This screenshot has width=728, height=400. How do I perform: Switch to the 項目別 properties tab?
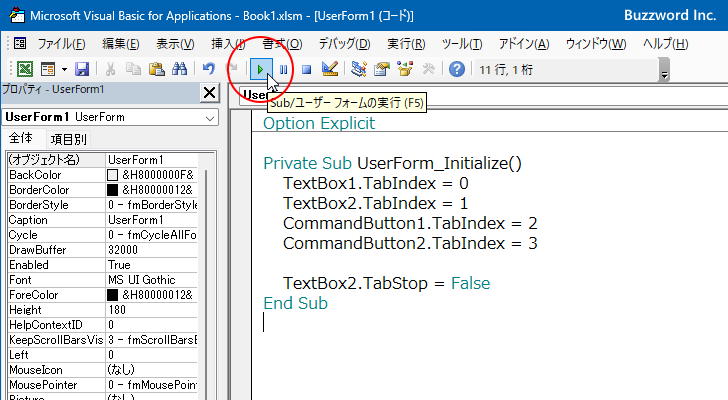tap(69, 139)
